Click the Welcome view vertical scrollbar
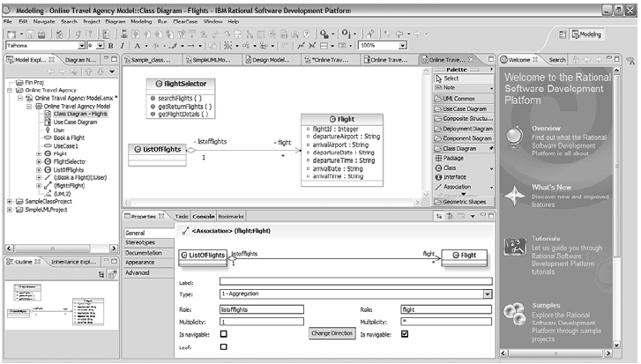The image size is (641, 364). coord(617,207)
